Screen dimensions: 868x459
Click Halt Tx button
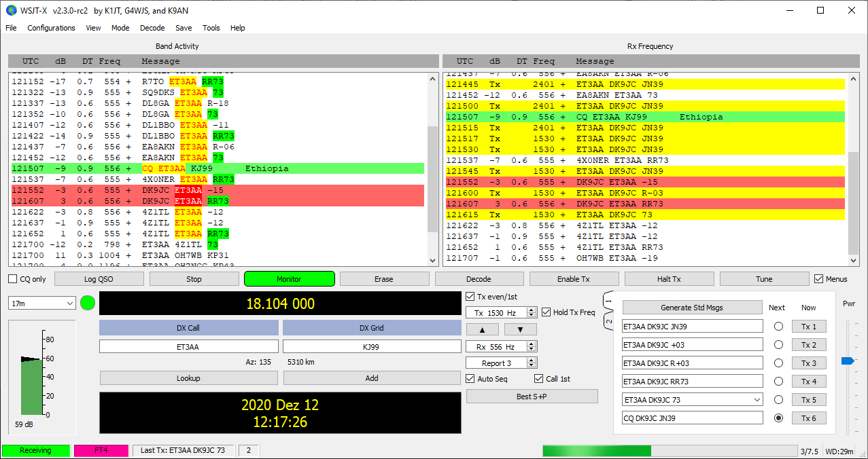(669, 279)
